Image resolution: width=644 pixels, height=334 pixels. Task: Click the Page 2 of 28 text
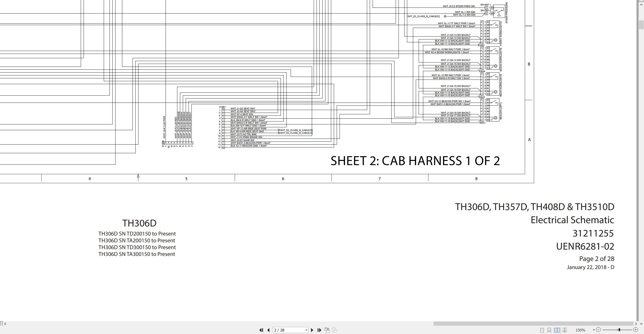point(597,259)
